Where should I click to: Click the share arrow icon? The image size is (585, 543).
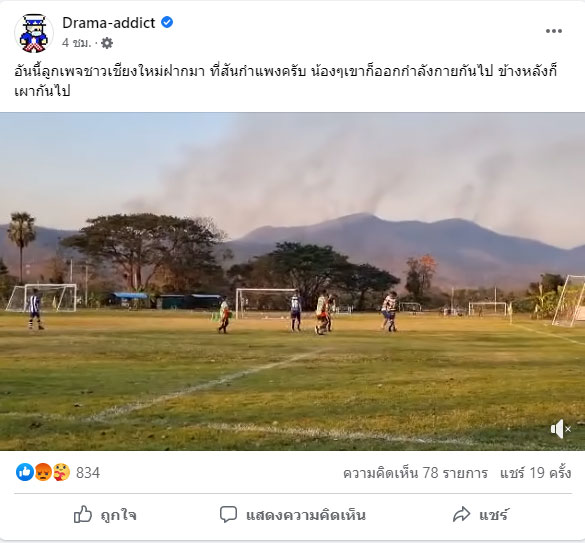tap(462, 514)
